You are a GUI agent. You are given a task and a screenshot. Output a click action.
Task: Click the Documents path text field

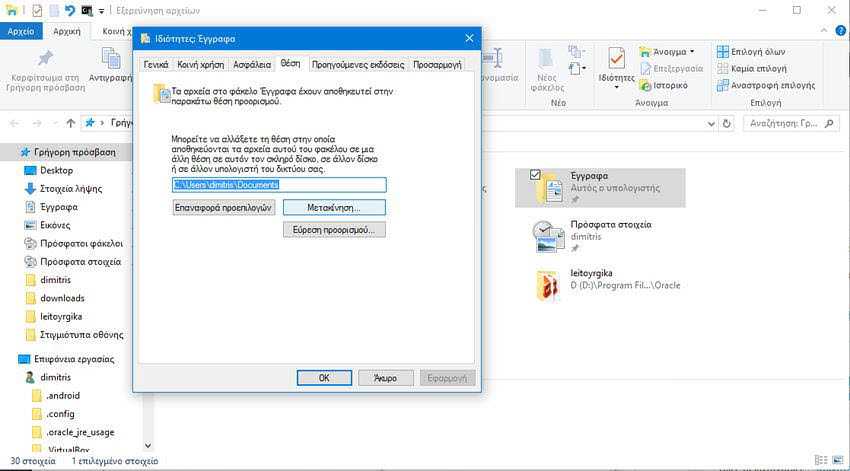[278, 185]
